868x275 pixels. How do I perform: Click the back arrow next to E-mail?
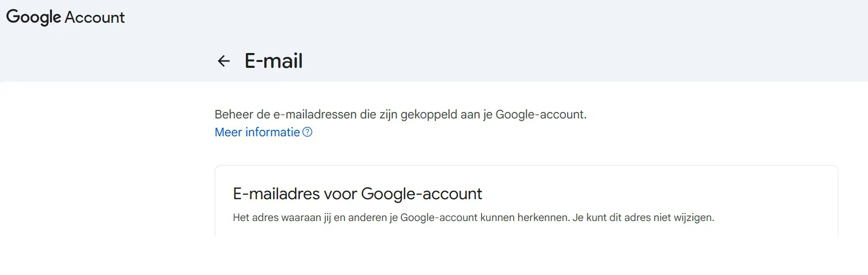click(224, 61)
